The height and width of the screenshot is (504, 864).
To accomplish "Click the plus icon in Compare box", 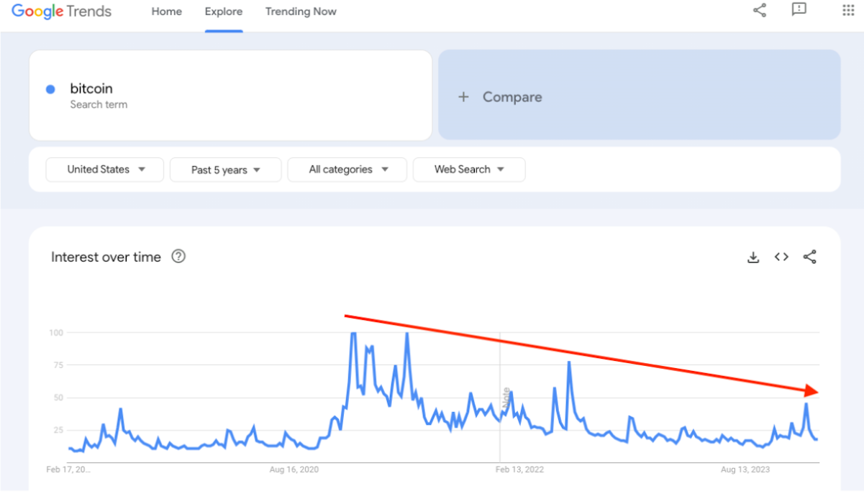I will click(463, 97).
